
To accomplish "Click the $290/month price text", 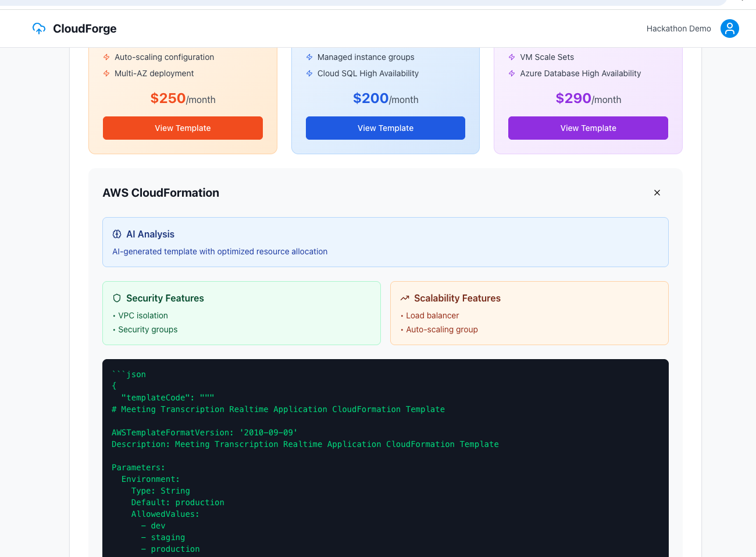I will tap(588, 98).
